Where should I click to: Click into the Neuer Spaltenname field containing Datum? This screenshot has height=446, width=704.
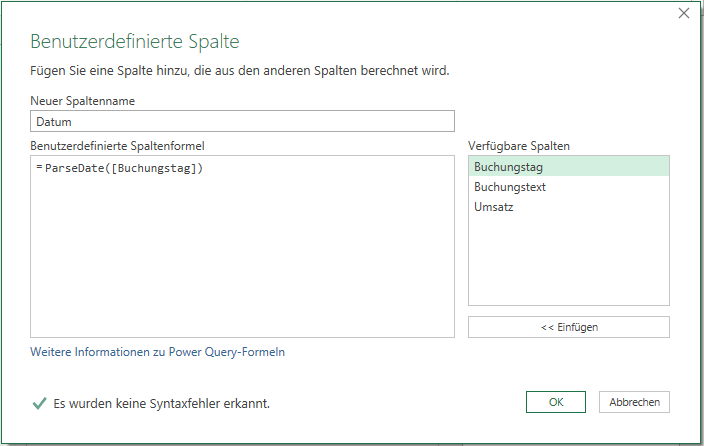[x=242, y=121]
